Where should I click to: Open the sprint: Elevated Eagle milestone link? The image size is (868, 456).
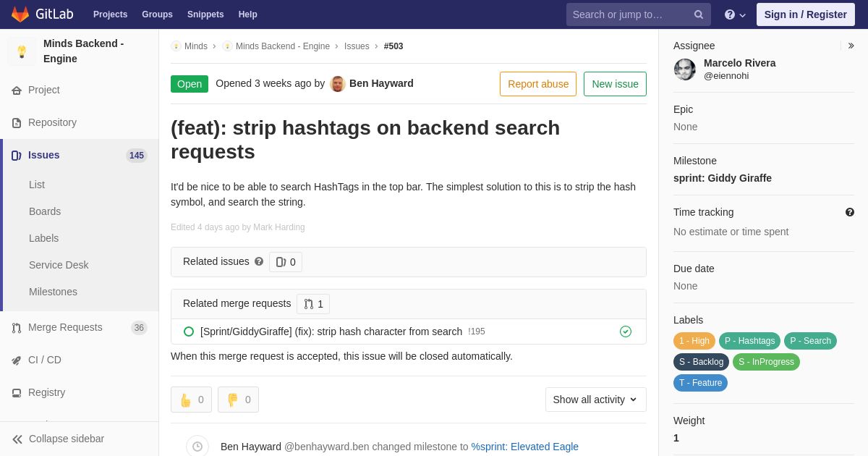[525, 447]
